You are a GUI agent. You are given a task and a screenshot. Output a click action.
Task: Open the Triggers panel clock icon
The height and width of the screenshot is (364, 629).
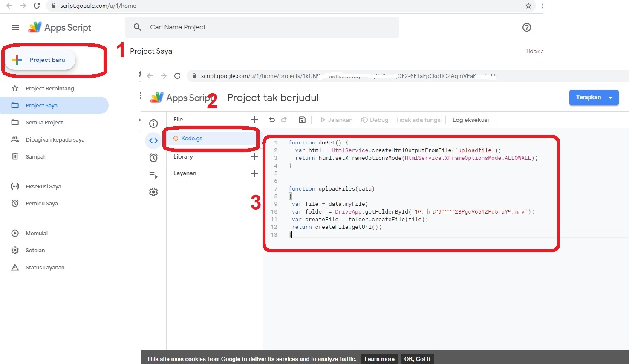[153, 157]
